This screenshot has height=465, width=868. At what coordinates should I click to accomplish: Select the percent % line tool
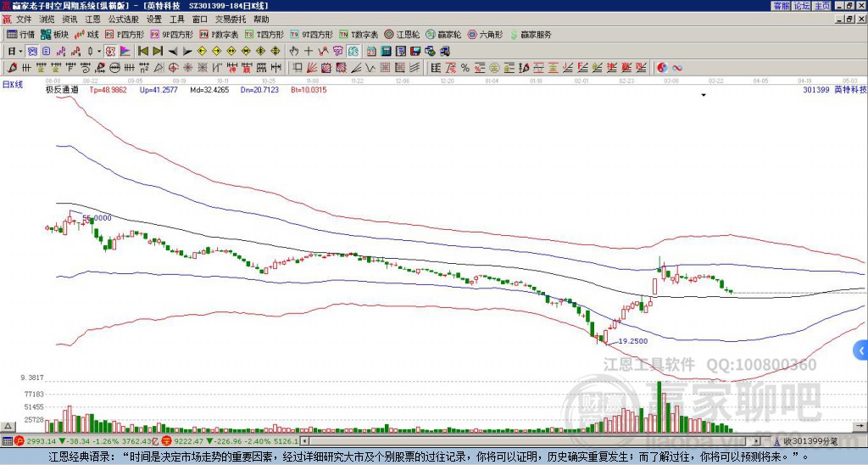click(x=465, y=68)
